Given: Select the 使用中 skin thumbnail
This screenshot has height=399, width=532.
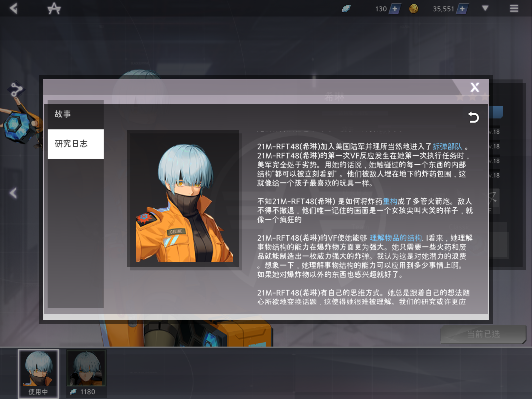Looking at the screenshot, I should 38,374.
